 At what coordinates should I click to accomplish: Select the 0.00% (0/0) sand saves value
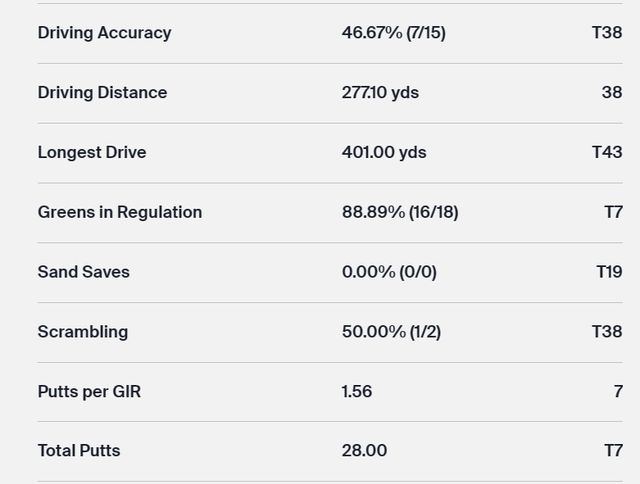pos(389,272)
